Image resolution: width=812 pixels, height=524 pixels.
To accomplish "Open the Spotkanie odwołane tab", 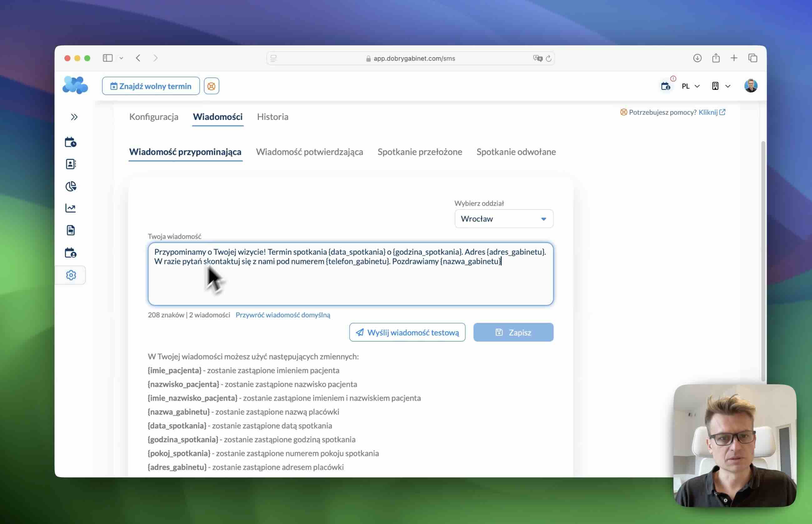I will [516, 152].
